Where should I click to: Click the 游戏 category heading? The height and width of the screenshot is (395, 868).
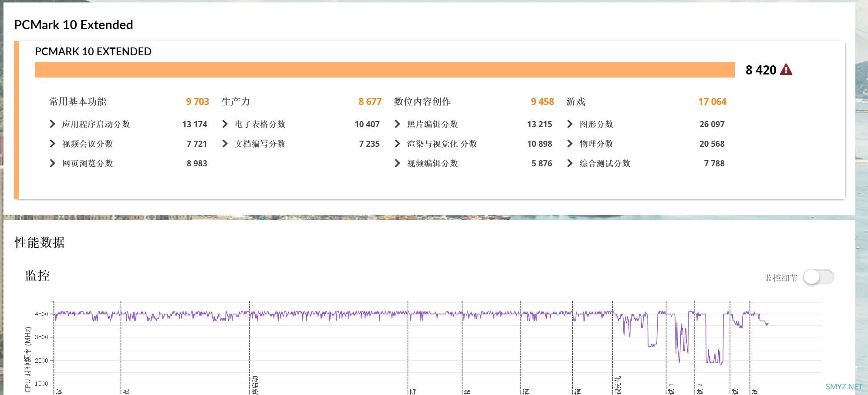pos(576,101)
